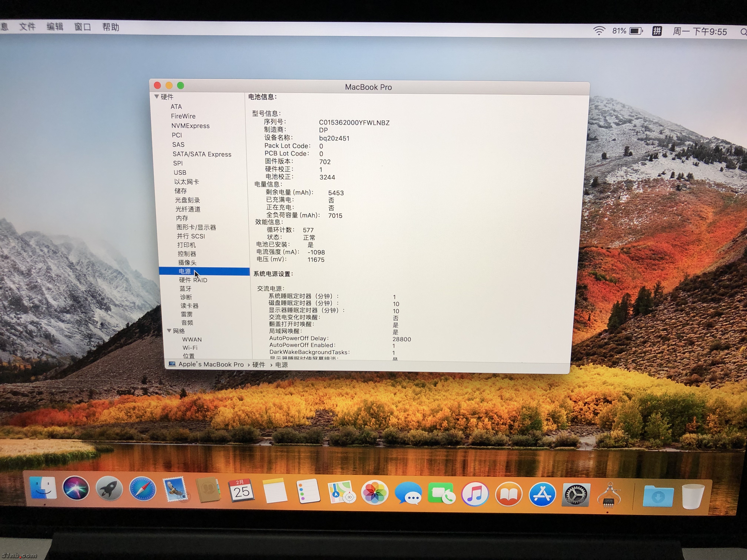747x560 pixels.
Task: Click the 拼 input method icon
Action: [x=657, y=31]
